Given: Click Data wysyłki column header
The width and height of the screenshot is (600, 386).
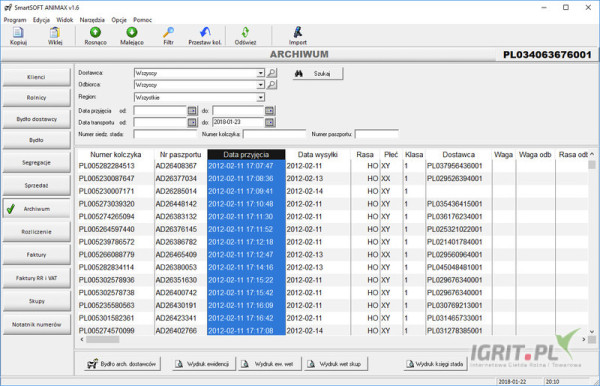Looking at the screenshot, I should pyautogui.click(x=318, y=155).
